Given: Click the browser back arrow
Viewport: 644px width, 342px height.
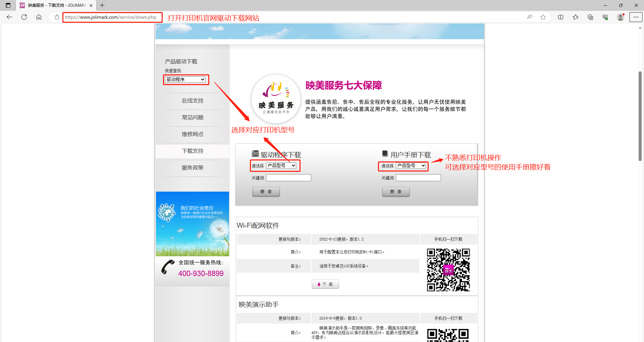Looking at the screenshot, I should [9, 17].
